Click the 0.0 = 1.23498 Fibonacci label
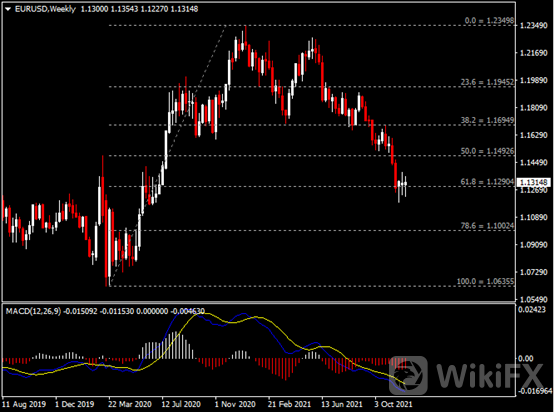 (x=489, y=20)
